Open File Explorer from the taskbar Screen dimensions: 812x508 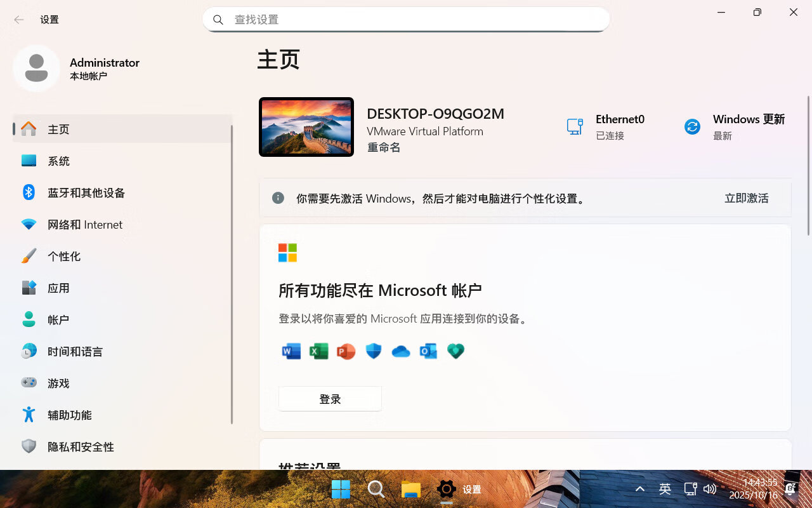(410, 489)
